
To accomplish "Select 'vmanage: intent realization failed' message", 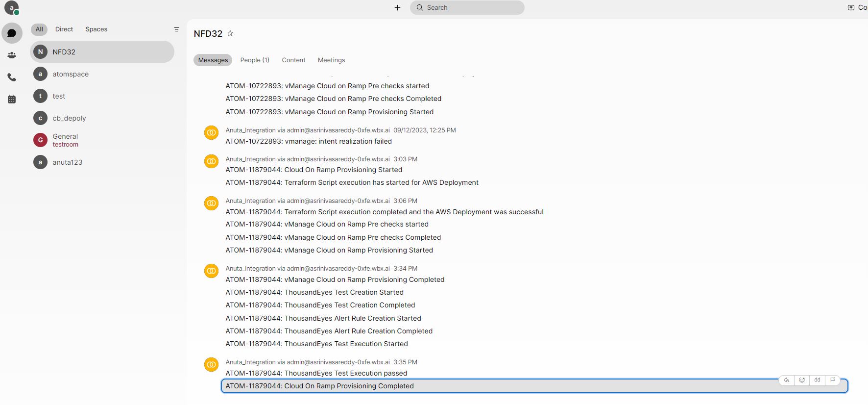I will 309,141.
